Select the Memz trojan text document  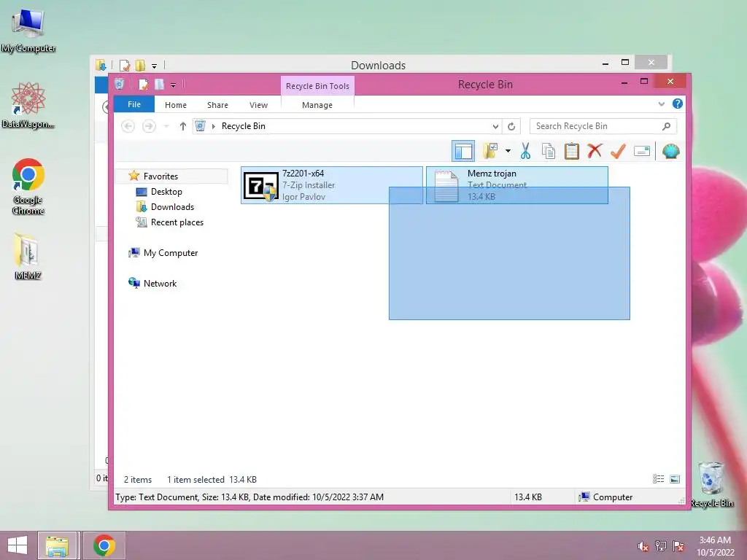coord(517,185)
